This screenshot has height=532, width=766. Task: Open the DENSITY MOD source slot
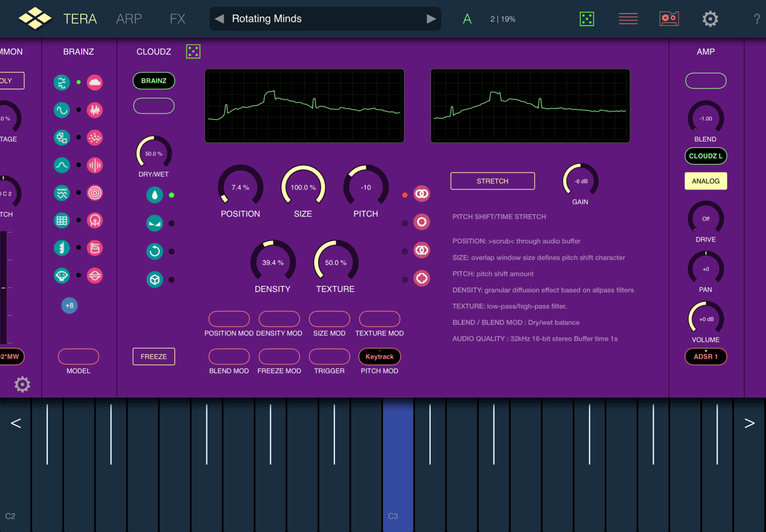click(279, 319)
